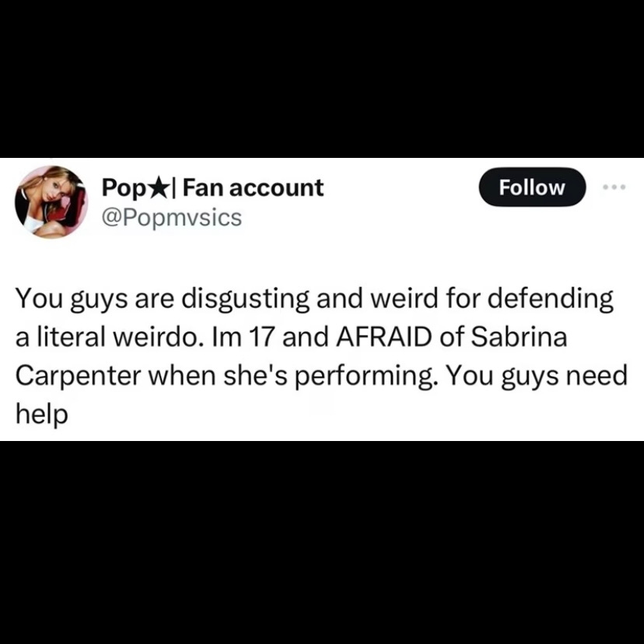
Task: Click the Follow button
Action: 532,187
